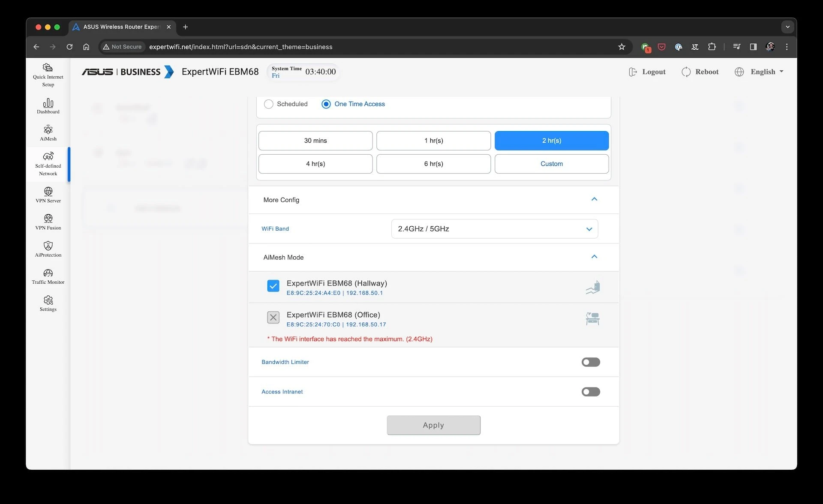Click the Hallway node location icon

[593, 287]
